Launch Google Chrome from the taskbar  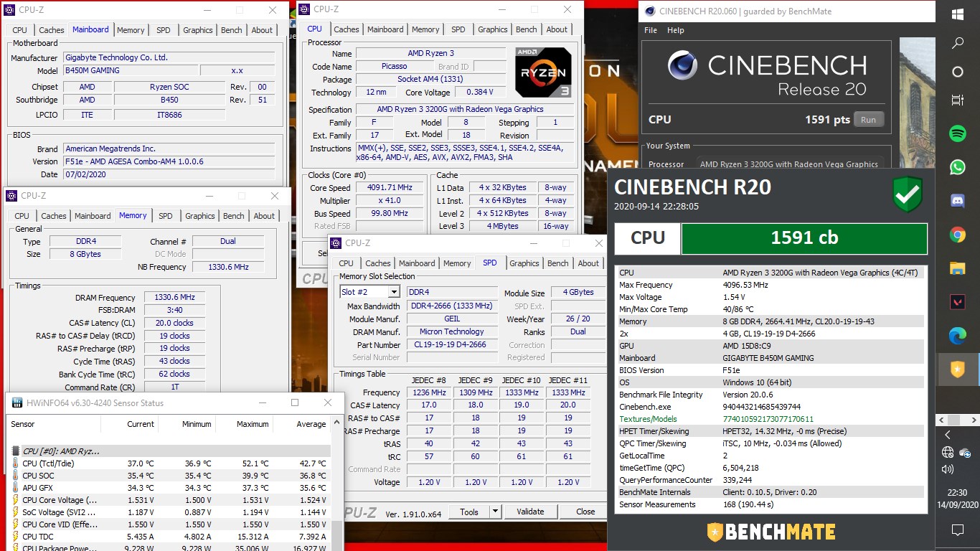coord(957,235)
